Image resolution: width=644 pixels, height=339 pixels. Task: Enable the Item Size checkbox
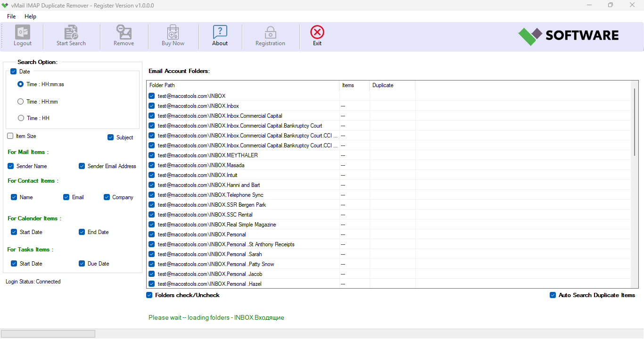tap(10, 136)
